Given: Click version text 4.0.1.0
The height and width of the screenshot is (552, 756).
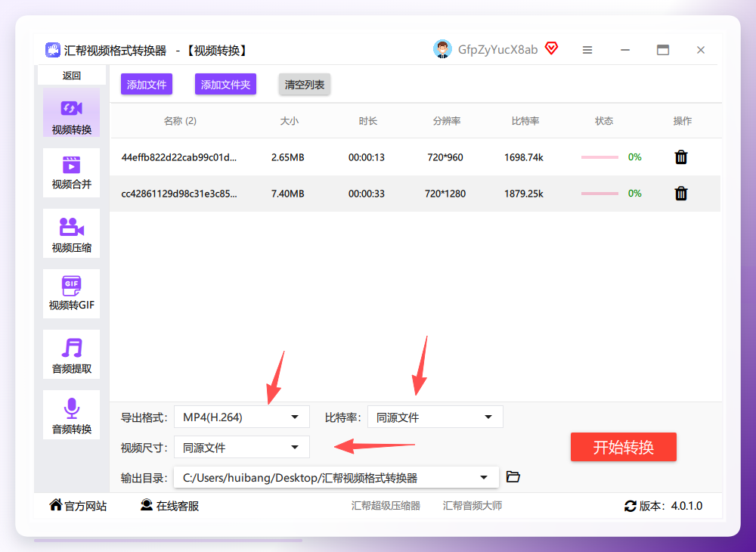Looking at the screenshot, I should 686,506.
